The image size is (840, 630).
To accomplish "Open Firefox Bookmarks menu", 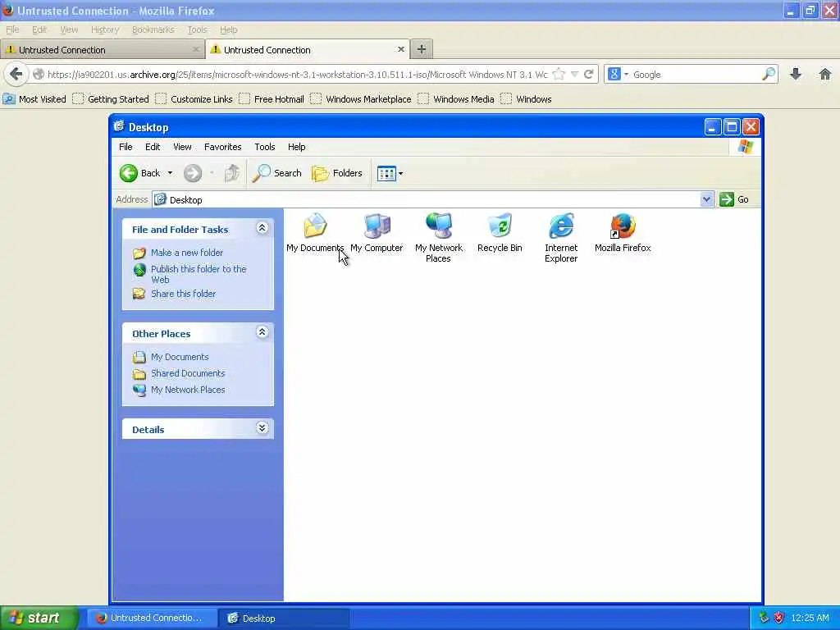I will point(153,30).
